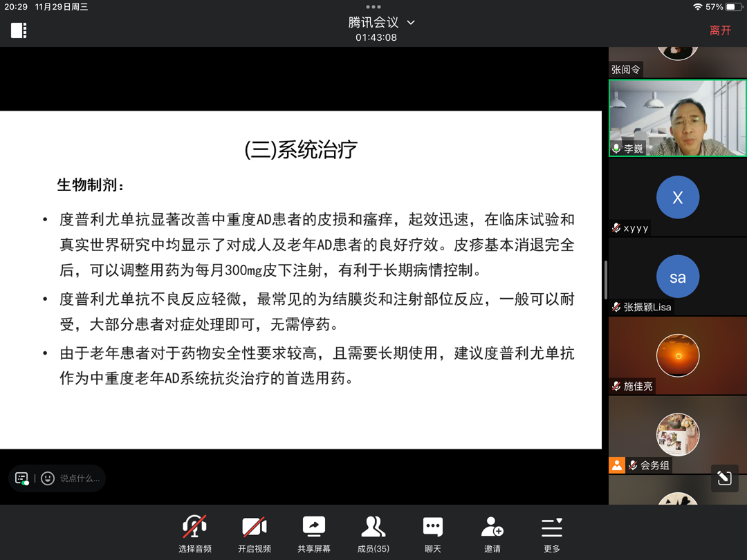Type in the 说点什么... input

(80, 478)
